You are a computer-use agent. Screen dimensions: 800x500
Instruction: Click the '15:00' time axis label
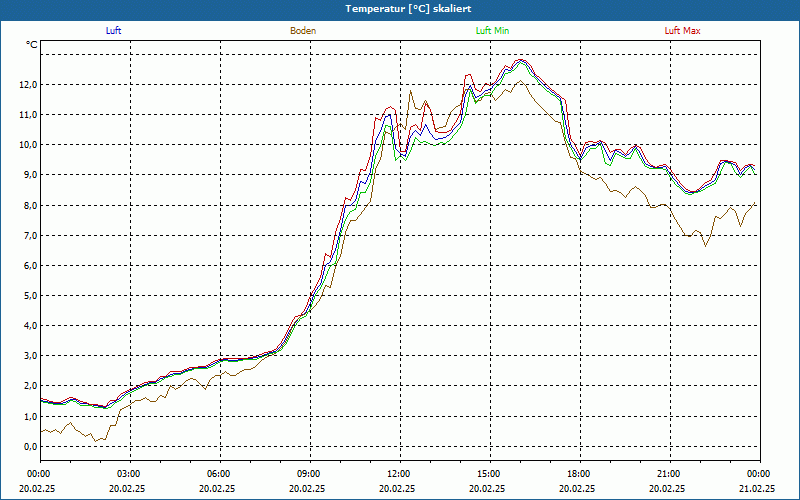pyautogui.click(x=490, y=474)
